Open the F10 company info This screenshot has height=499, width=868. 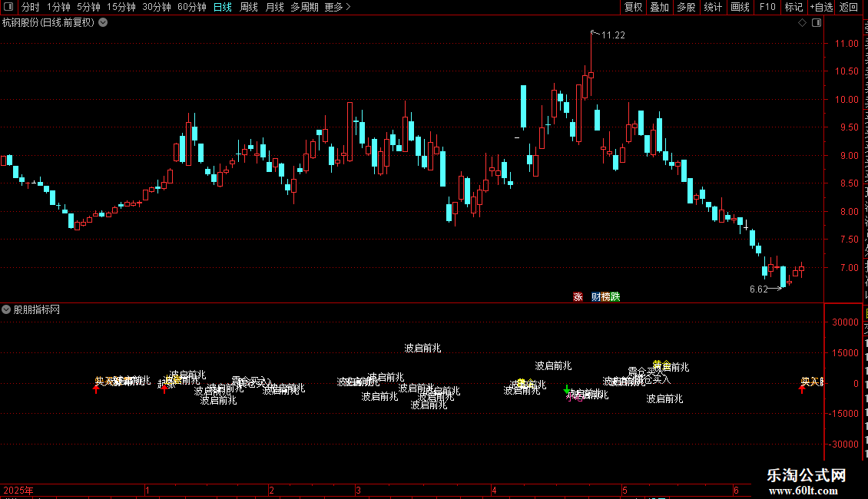click(767, 7)
